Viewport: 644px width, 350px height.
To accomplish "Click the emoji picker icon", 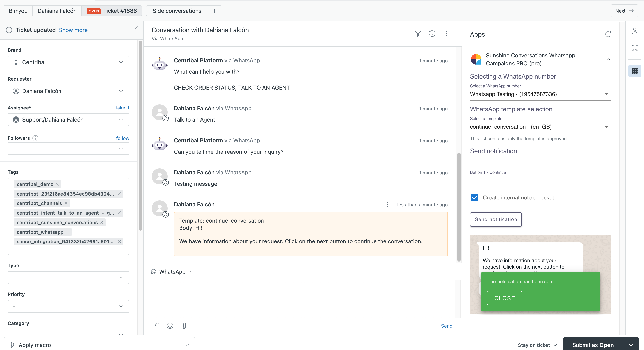I will [x=170, y=326].
